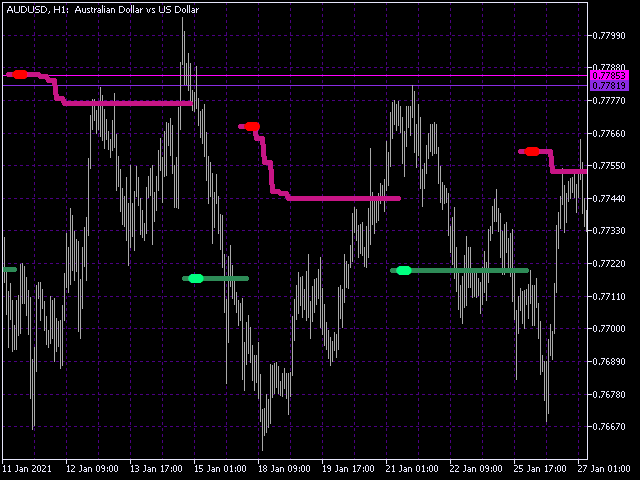Click the 0.77550 price scale value

(609, 166)
